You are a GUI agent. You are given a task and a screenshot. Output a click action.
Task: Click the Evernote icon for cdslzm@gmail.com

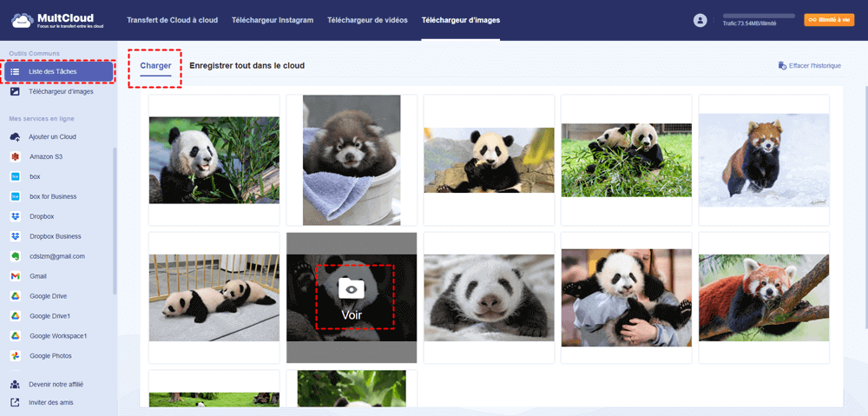coord(15,256)
